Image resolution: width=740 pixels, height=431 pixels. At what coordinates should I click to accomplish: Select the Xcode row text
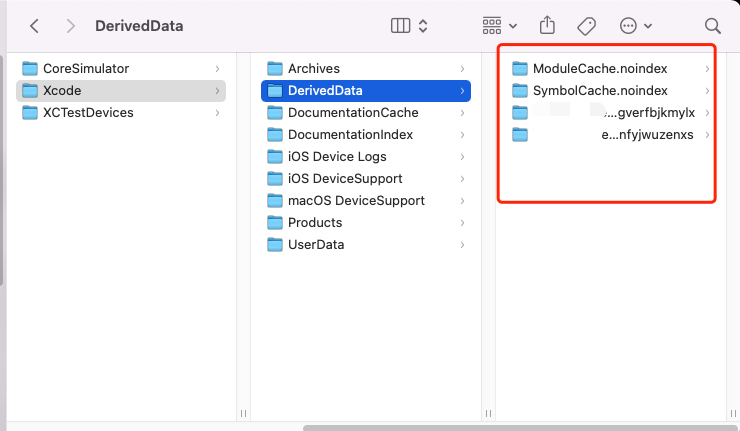tap(62, 90)
